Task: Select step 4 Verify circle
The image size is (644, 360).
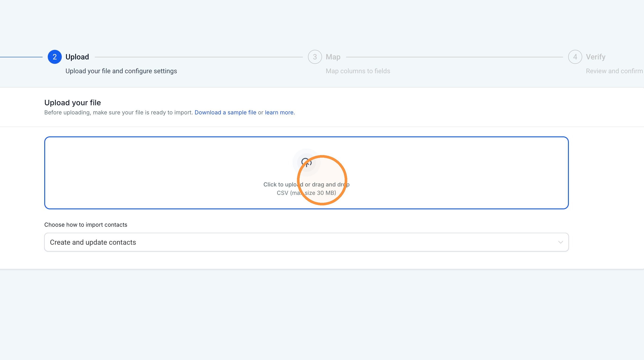Action: pyautogui.click(x=575, y=57)
